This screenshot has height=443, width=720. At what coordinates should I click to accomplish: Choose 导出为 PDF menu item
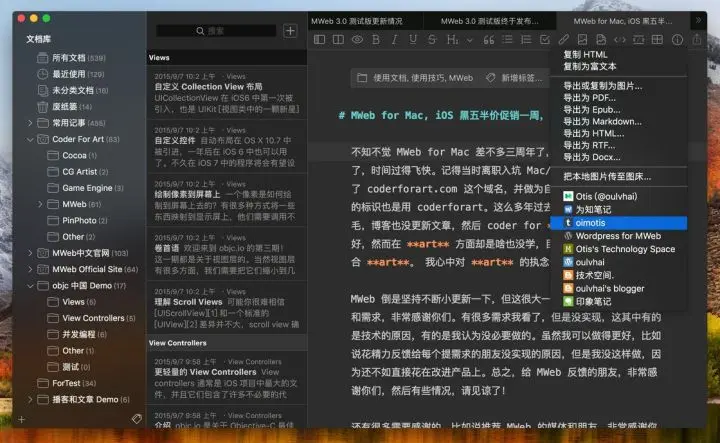click(x=619, y=98)
